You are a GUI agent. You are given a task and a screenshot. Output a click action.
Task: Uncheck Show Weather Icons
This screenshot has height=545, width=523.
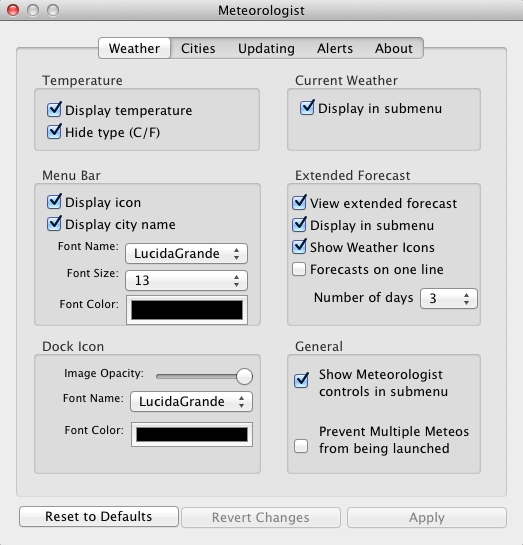click(x=299, y=246)
